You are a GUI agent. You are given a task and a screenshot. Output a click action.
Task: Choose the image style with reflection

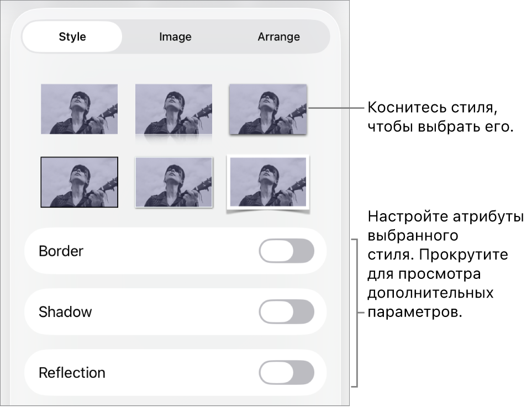click(173, 110)
